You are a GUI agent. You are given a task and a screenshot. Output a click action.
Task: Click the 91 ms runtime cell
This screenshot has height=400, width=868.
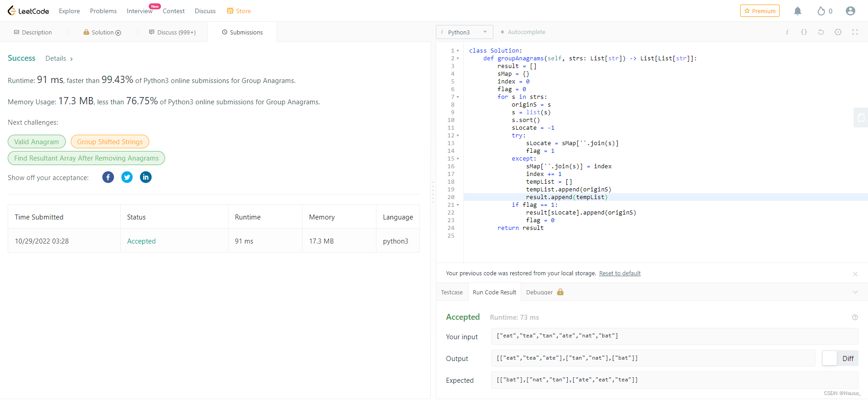pyautogui.click(x=265, y=241)
